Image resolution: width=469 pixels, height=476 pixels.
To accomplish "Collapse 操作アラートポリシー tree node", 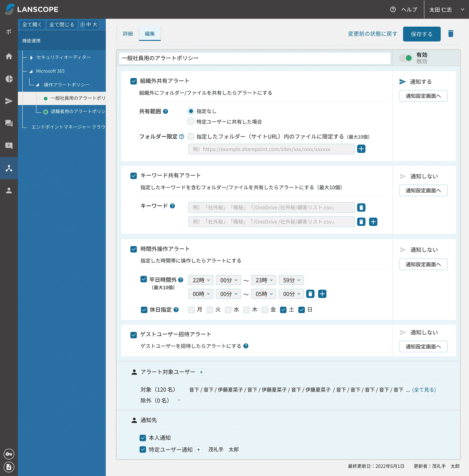I will 37,85.
